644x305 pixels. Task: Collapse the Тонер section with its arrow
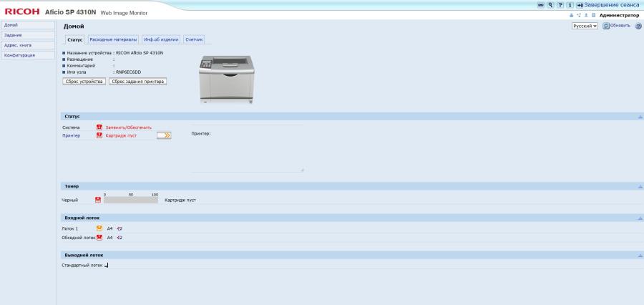click(x=640, y=187)
